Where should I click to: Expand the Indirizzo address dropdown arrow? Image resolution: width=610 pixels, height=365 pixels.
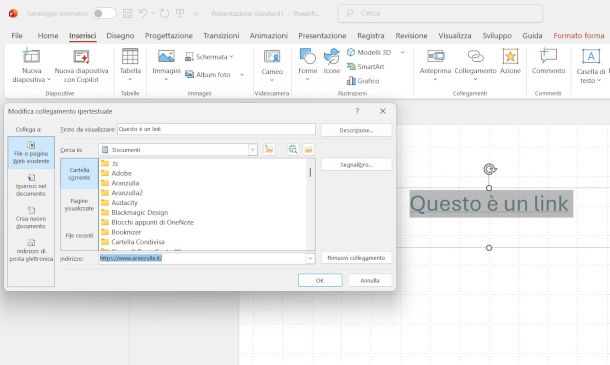(310, 258)
